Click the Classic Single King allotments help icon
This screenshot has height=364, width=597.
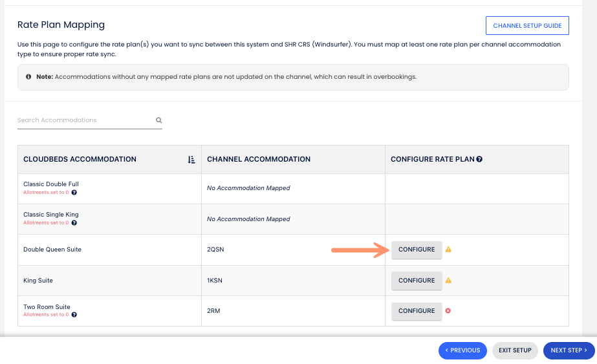(x=74, y=223)
